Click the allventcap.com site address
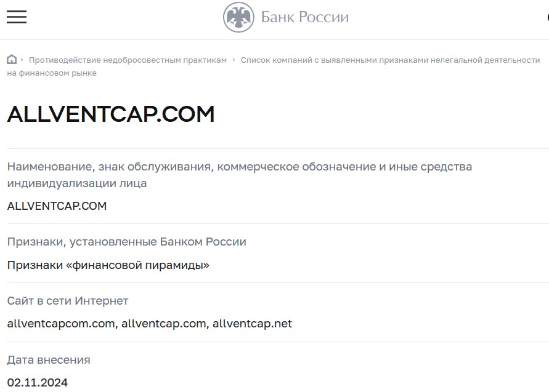Image resolution: width=549 pixels, height=392 pixels. (x=163, y=324)
